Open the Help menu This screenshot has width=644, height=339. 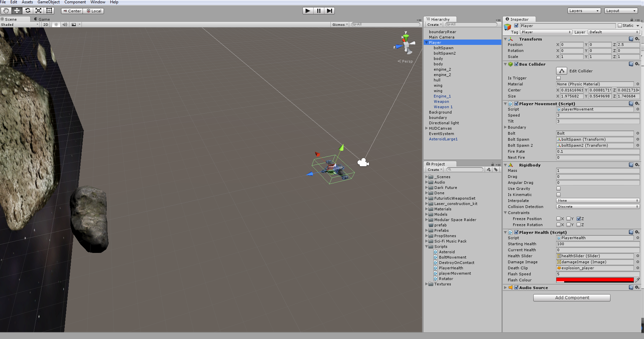114,2
